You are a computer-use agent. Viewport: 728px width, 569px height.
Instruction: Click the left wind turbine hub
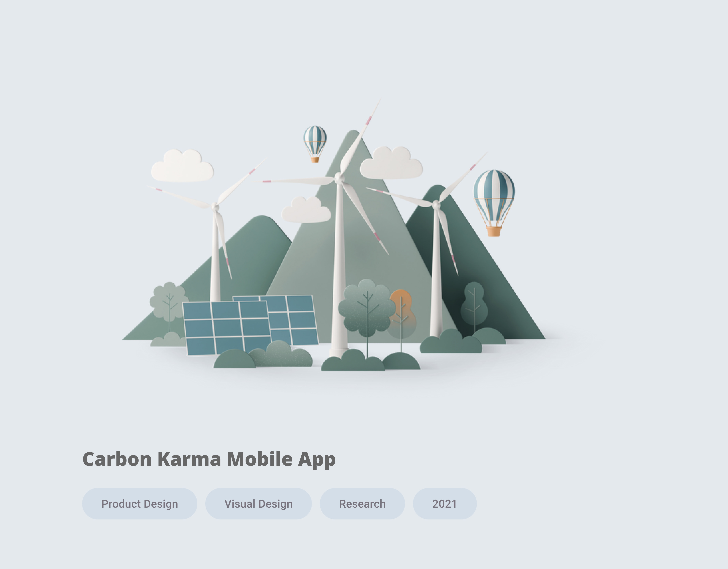coord(215,206)
